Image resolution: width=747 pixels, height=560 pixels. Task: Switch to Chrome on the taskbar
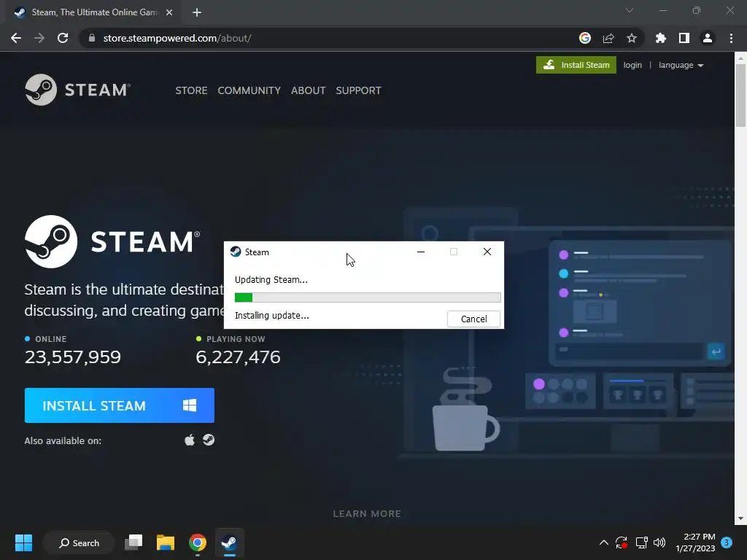(x=197, y=542)
